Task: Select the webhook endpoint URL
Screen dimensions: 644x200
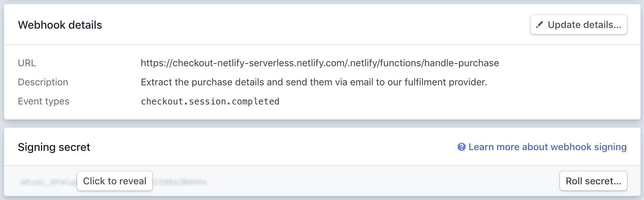Action: click(x=319, y=63)
